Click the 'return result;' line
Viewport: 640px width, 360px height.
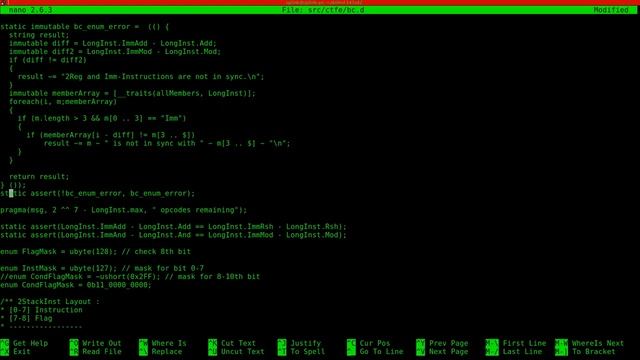click(x=39, y=177)
